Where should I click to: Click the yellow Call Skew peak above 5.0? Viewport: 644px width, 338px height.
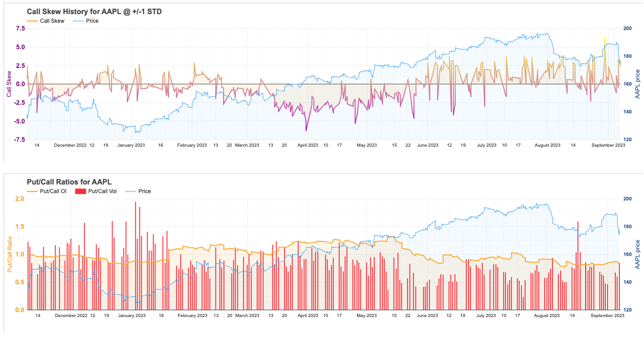click(x=605, y=41)
